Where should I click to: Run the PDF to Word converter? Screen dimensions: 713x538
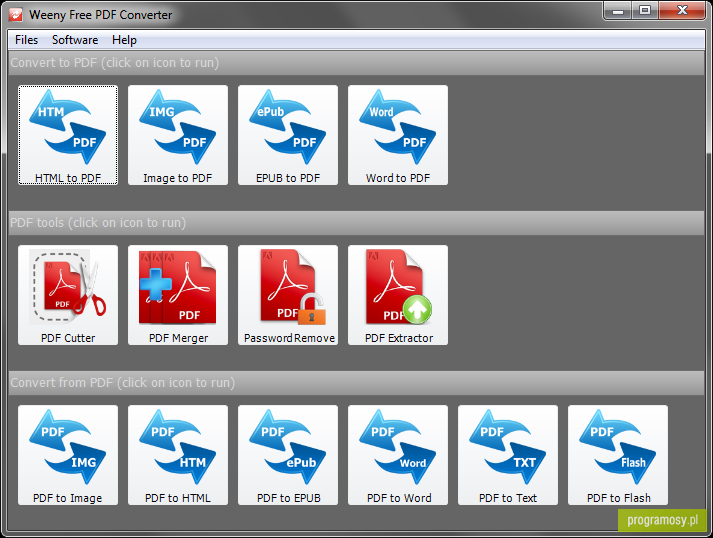398,455
